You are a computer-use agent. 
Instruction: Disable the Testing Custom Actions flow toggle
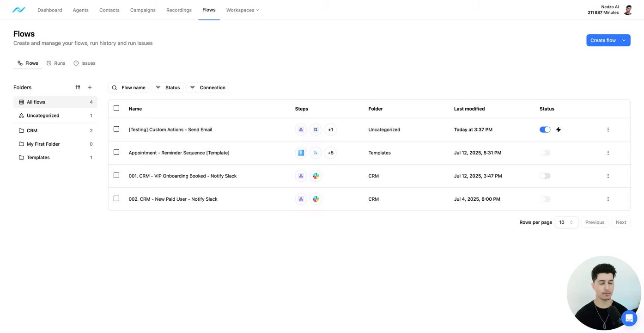(545, 130)
